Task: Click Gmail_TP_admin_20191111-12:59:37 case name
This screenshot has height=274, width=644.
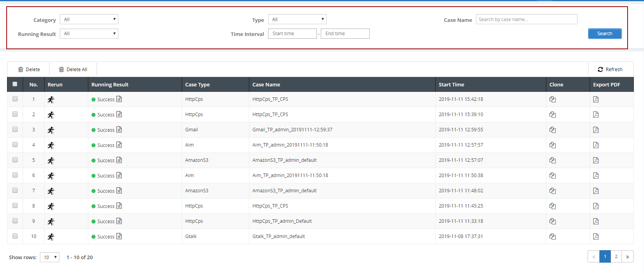Action: [292, 130]
